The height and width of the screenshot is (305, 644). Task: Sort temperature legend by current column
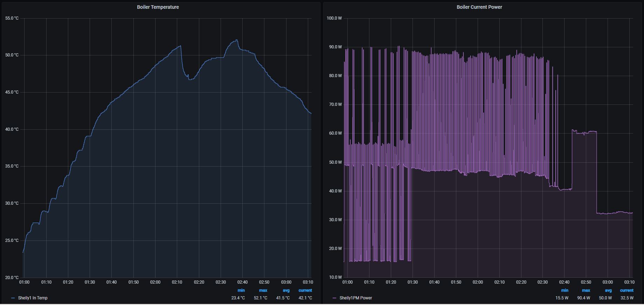pos(305,290)
